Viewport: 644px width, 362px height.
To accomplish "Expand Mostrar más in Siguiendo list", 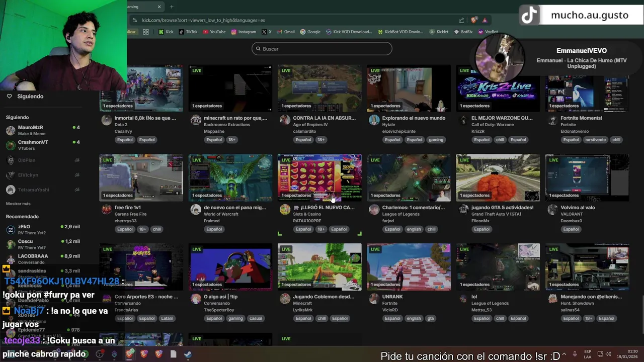I will coord(18,204).
